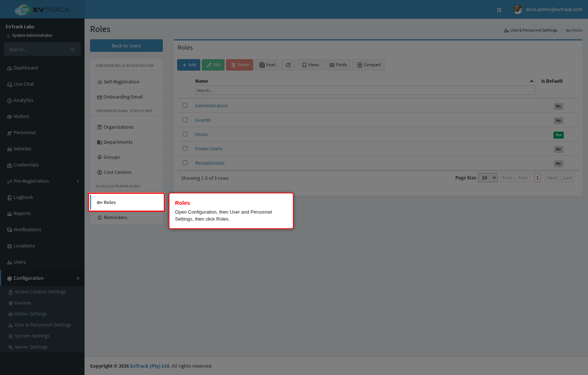Screen dimensions: 588x375
Task: Check the Receptionists row checkbox
Action: (185, 163)
